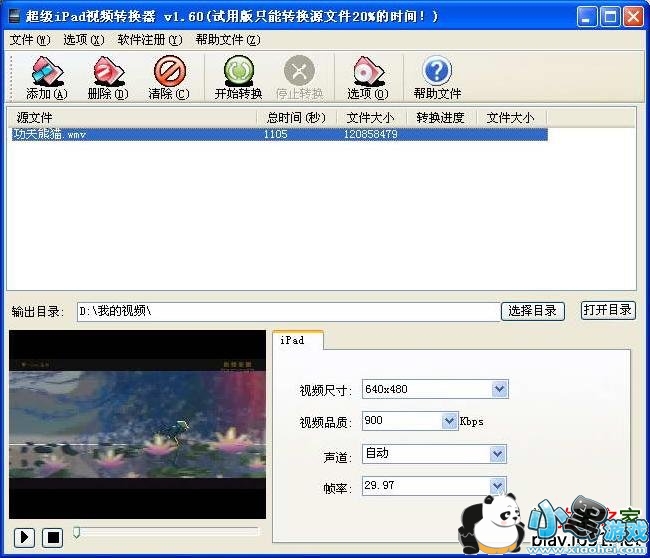Select the 功夫熊猫.wmv file row
This screenshot has width=650, height=558.
coord(280,134)
